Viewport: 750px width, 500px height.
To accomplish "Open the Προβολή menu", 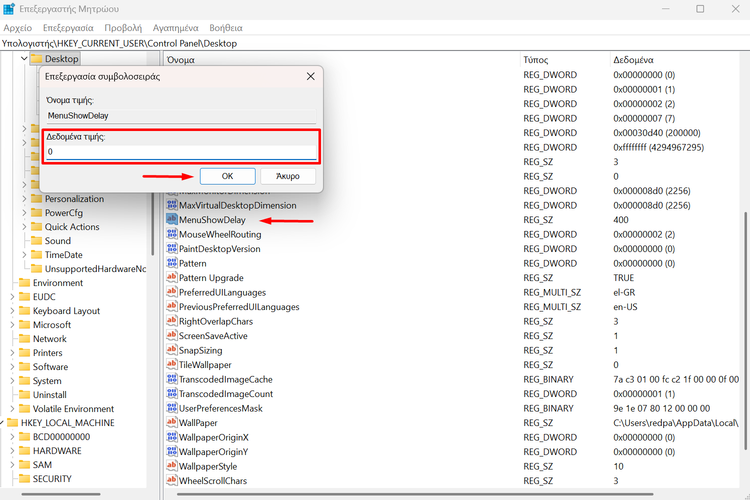I will tap(123, 28).
